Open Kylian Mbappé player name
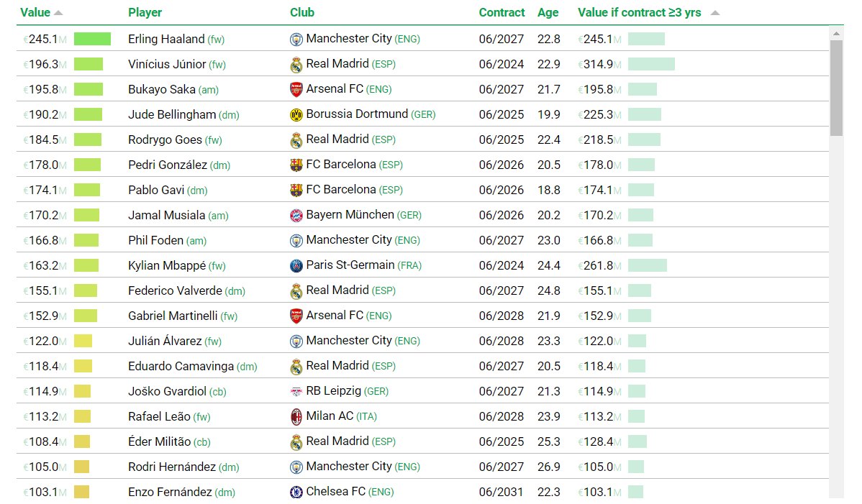The height and width of the screenshot is (504, 862). click(x=167, y=266)
